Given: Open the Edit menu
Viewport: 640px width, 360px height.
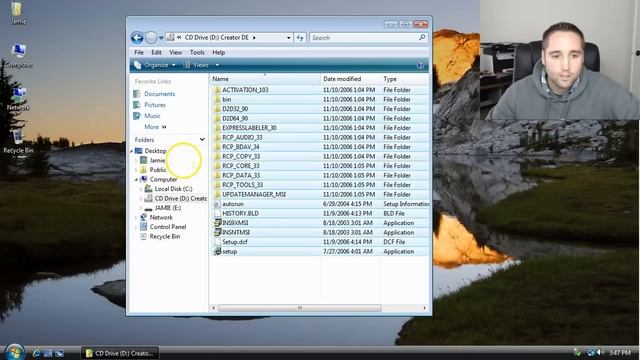Looking at the screenshot, I should coord(156,52).
